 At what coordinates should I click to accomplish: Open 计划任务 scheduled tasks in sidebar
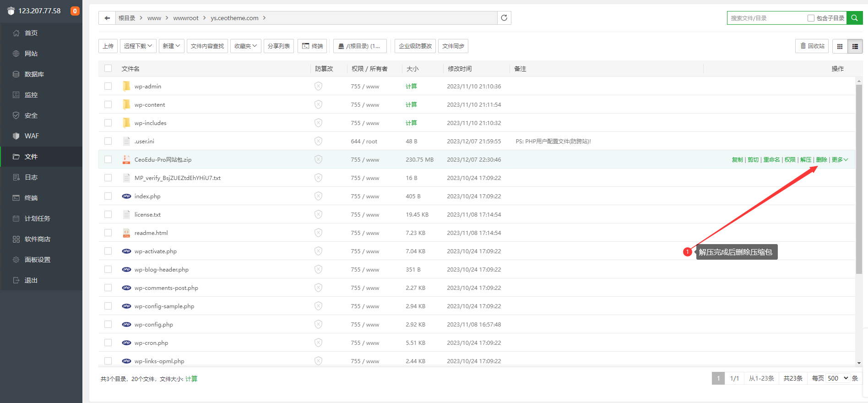41,218
